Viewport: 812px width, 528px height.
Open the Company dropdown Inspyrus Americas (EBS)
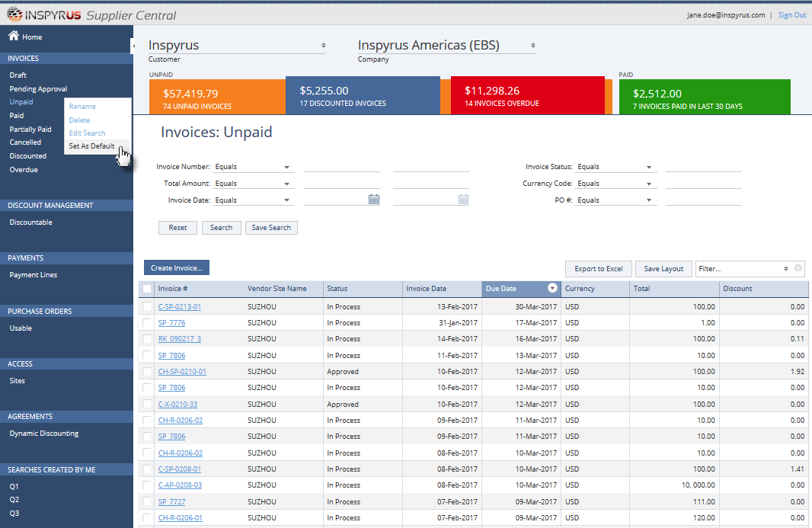coord(446,46)
